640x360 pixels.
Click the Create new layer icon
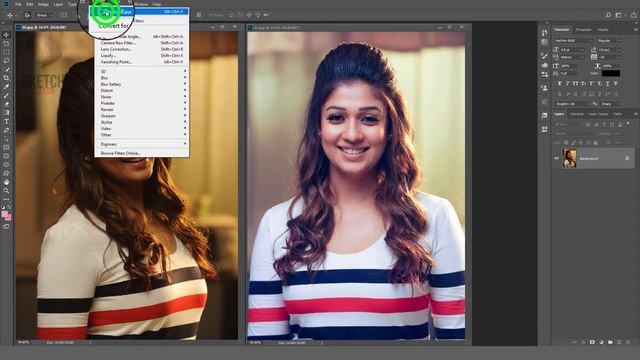[x=619, y=342]
